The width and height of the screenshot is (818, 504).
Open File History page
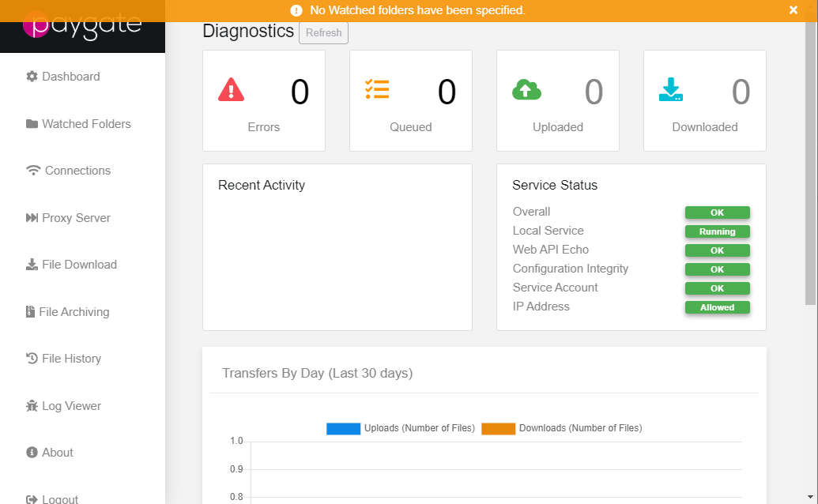coord(64,359)
